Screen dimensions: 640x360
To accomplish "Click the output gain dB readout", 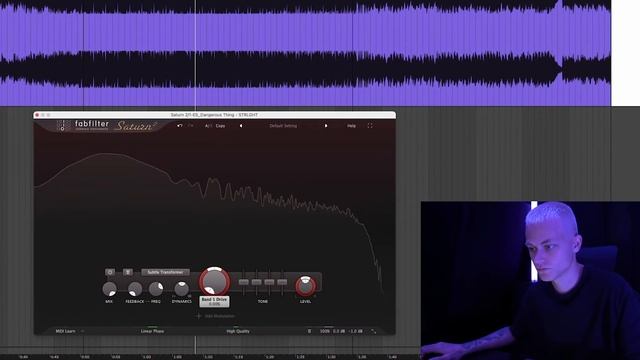I will click(356, 331).
